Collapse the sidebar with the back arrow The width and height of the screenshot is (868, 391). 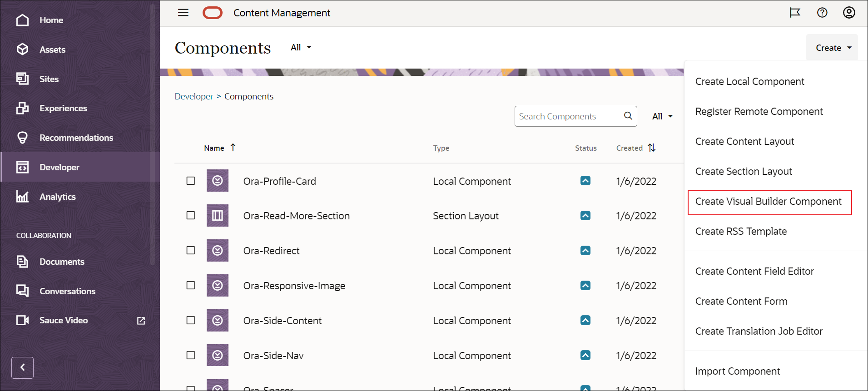[x=23, y=367]
